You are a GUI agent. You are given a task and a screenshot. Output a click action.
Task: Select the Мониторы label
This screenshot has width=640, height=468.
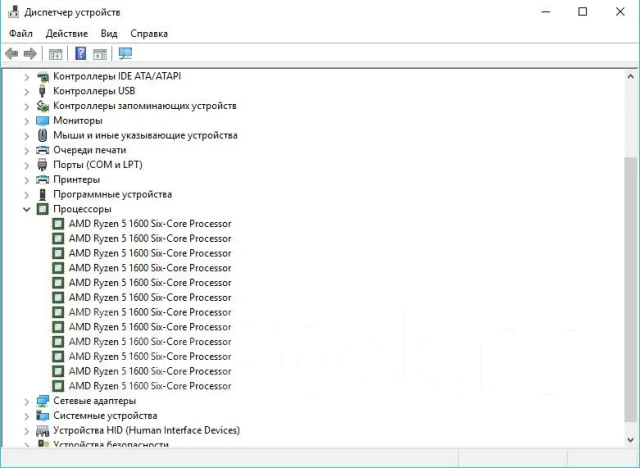(78, 121)
